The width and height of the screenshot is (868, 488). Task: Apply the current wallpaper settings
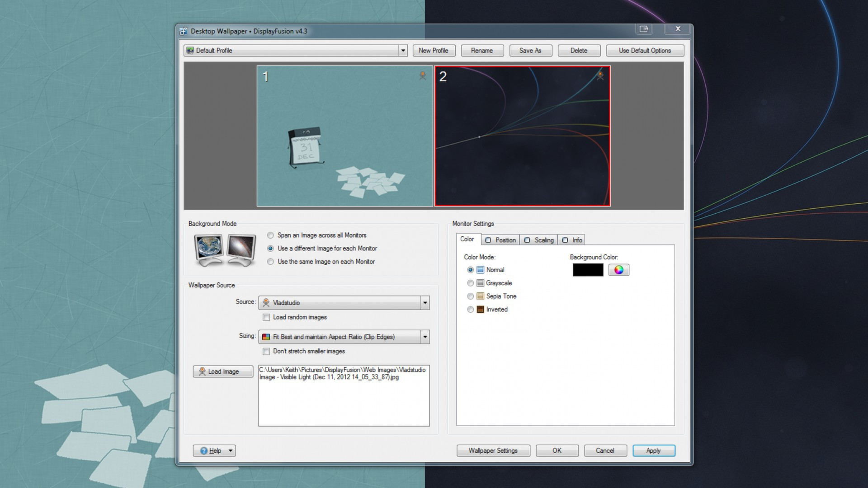(653, 450)
